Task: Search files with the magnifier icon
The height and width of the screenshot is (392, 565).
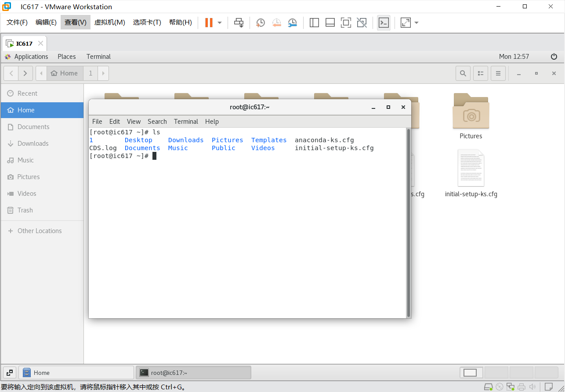Action: [463, 73]
